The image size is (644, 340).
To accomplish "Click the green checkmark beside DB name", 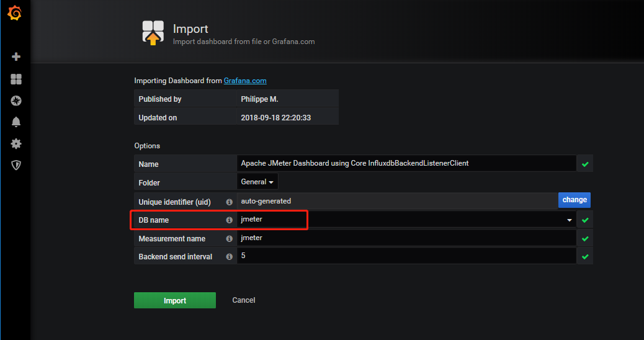I will (x=585, y=220).
